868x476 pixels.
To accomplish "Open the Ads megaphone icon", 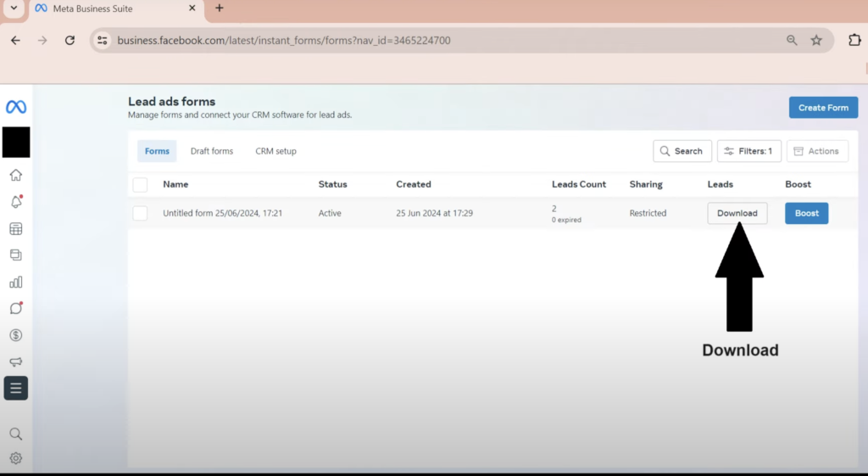I will (x=16, y=361).
